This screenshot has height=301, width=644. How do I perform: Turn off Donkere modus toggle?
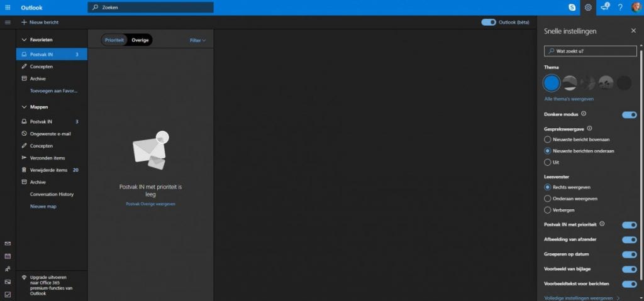(629, 115)
